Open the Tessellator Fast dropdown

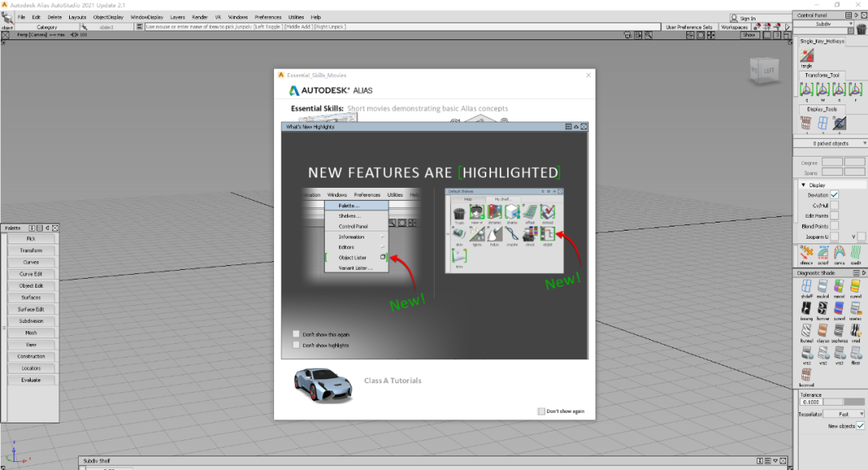click(x=844, y=414)
